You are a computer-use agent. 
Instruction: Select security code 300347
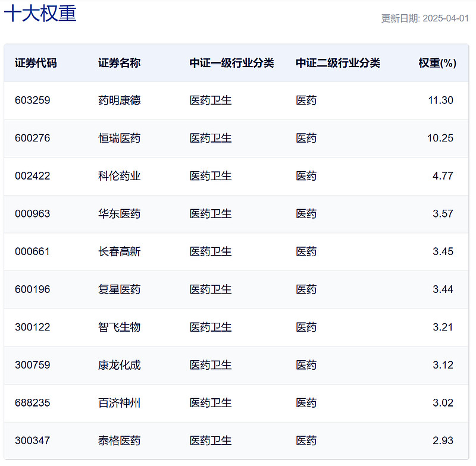[x=33, y=440]
